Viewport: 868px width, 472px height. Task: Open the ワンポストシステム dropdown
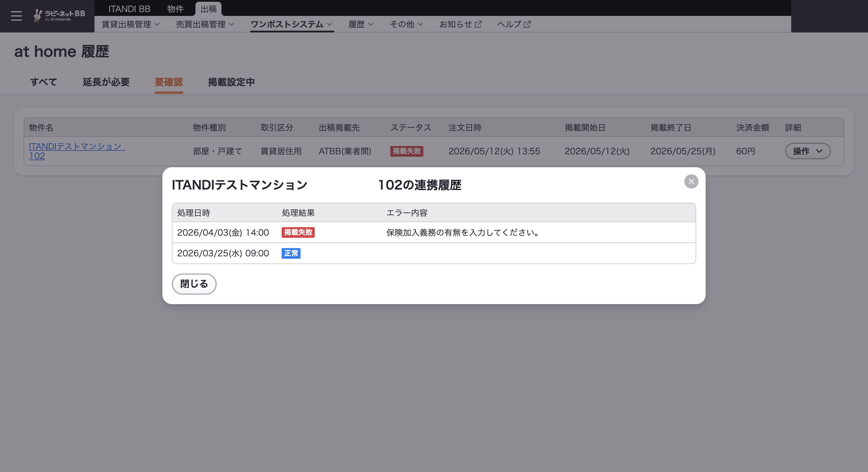(292, 24)
